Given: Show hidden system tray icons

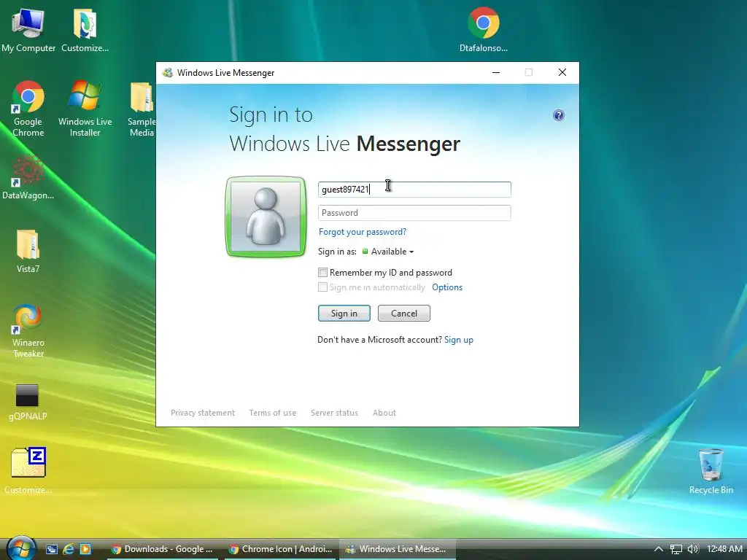Looking at the screenshot, I should coord(659,549).
